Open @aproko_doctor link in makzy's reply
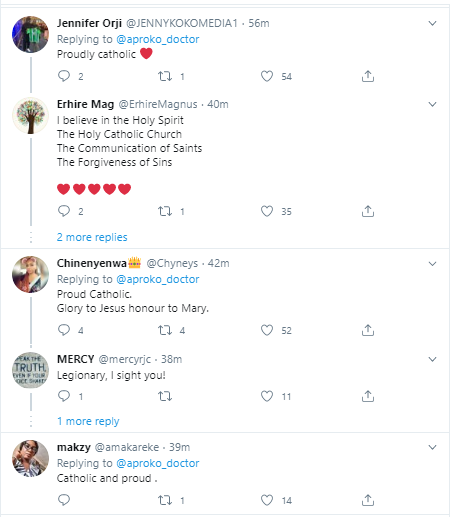The width and height of the screenshot is (453, 517). click(158, 463)
